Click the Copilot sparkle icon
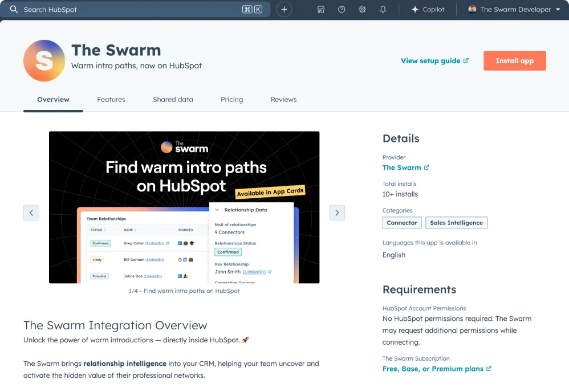The width and height of the screenshot is (569, 392). point(414,10)
